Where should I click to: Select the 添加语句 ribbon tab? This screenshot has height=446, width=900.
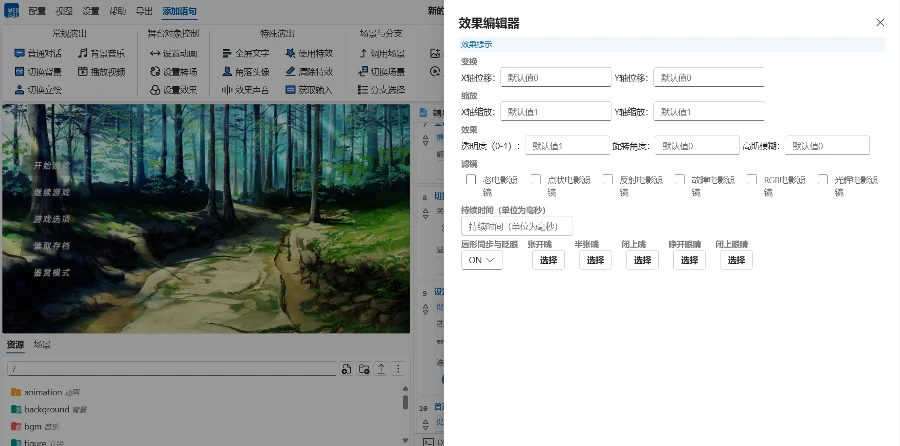tap(179, 11)
